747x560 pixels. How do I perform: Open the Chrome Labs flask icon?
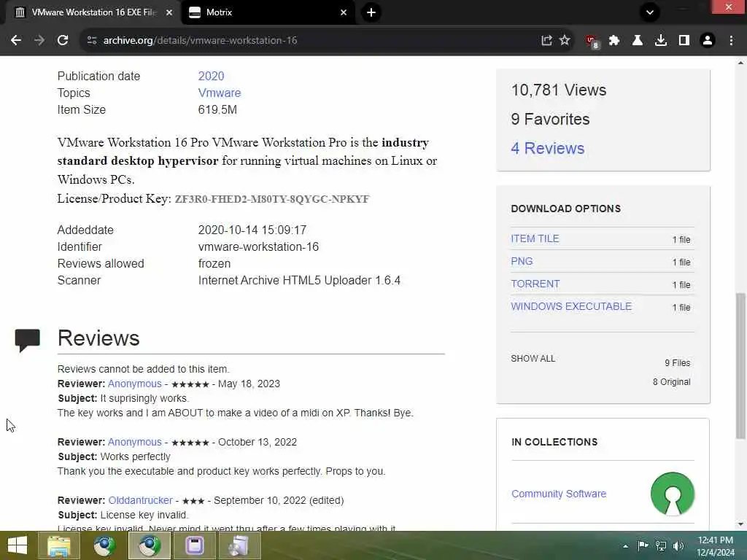coord(638,41)
